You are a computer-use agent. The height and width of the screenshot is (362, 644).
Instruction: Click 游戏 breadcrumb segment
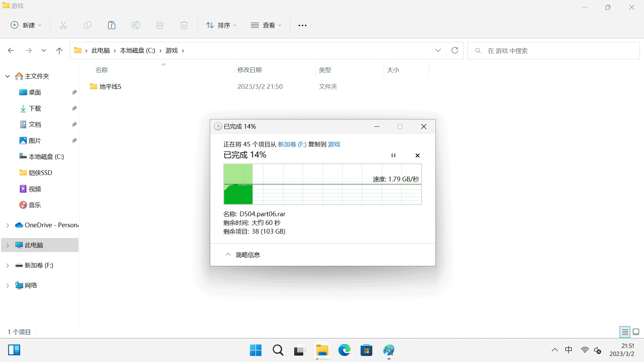click(172, 51)
